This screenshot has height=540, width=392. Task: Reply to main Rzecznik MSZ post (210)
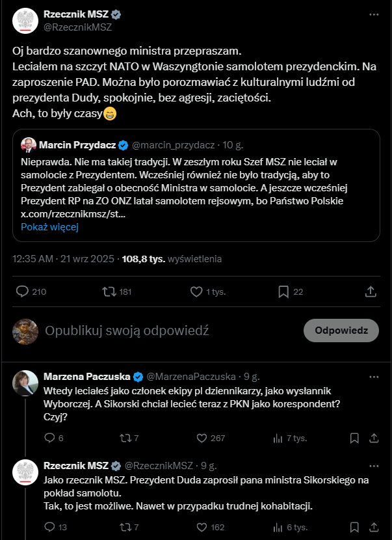point(22,291)
